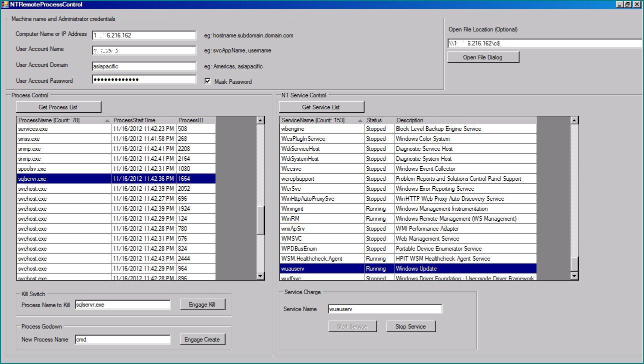The height and width of the screenshot is (364, 644).
Task: Sort by ServiceName column header
Action: pos(322,120)
